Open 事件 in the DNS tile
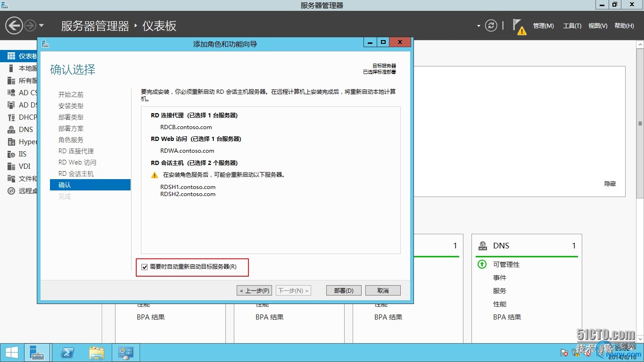 click(x=500, y=278)
